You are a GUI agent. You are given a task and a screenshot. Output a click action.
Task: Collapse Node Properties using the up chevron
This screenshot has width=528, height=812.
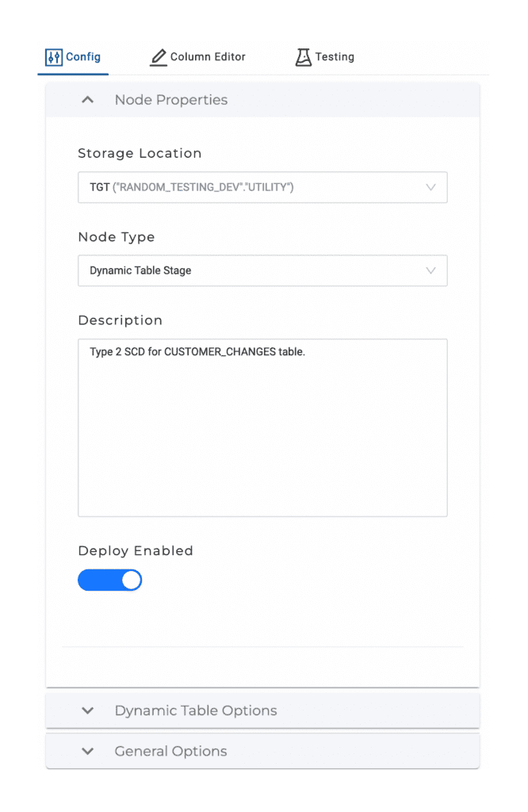[87, 100]
